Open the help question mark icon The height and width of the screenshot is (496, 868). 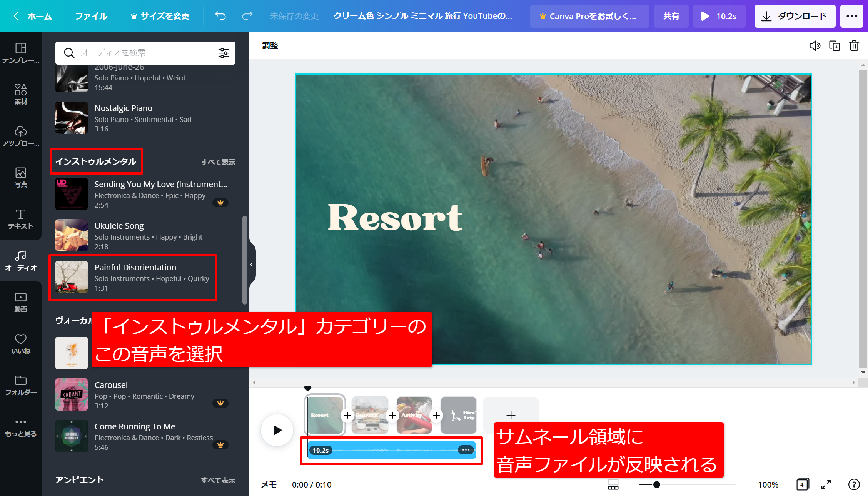click(854, 484)
